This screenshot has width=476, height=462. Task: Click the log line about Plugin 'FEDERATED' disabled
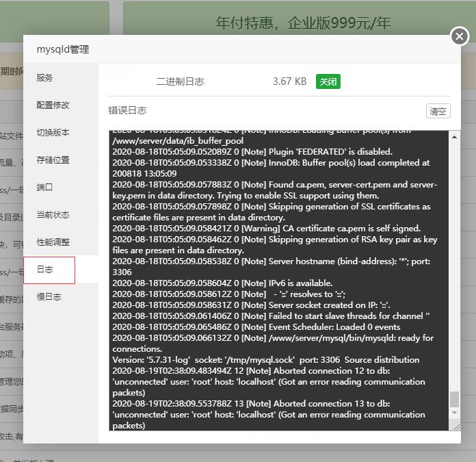(x=252, y=151)
